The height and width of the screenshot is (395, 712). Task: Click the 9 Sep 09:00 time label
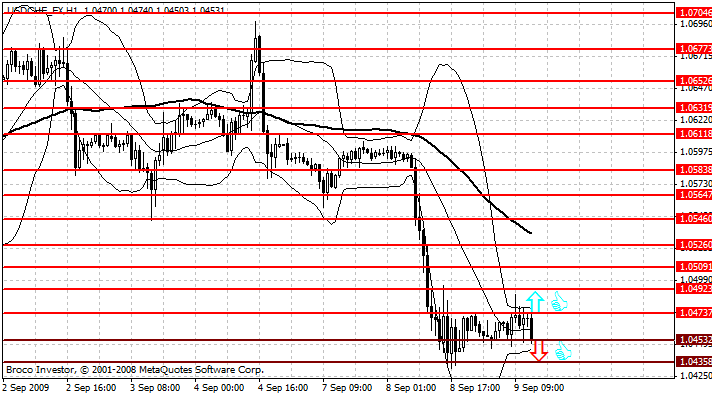coord(539,388)
